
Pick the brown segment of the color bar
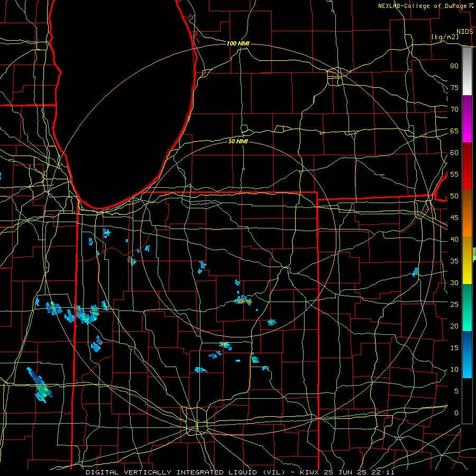(x=467, y=202)
